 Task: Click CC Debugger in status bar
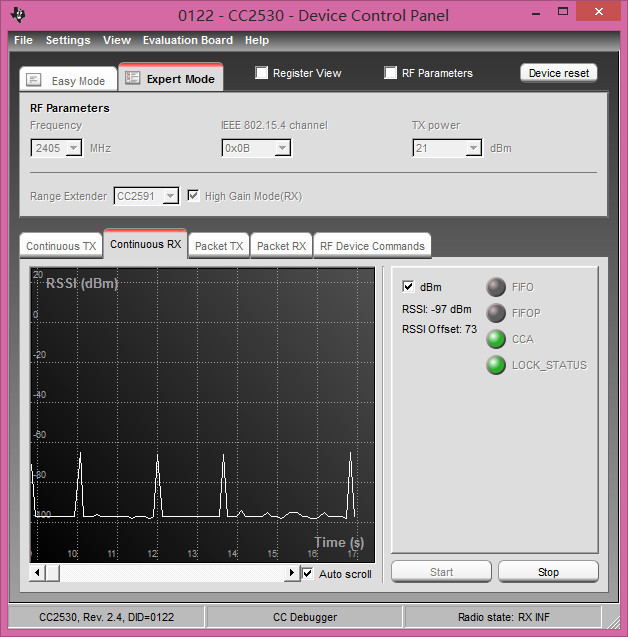305,617
